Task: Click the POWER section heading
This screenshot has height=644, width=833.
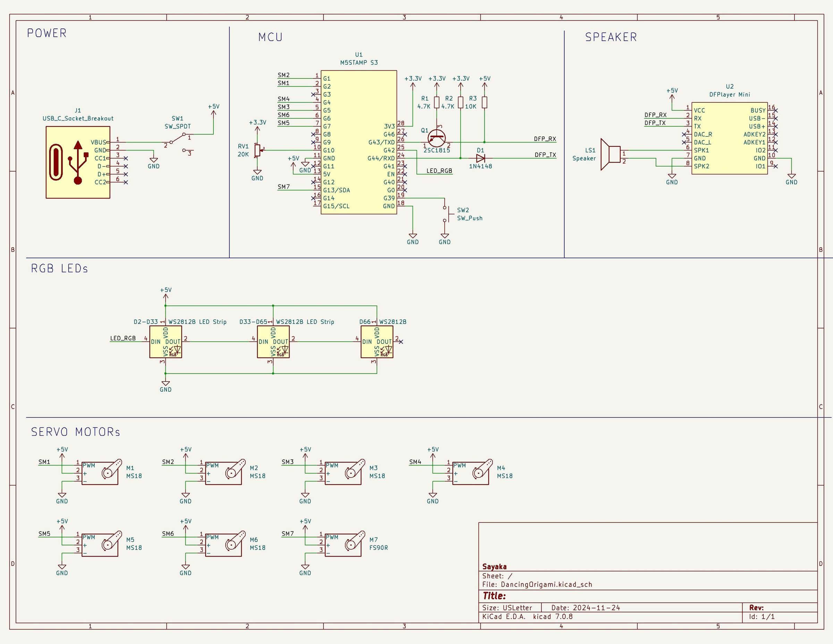Action: click(47, 33)
